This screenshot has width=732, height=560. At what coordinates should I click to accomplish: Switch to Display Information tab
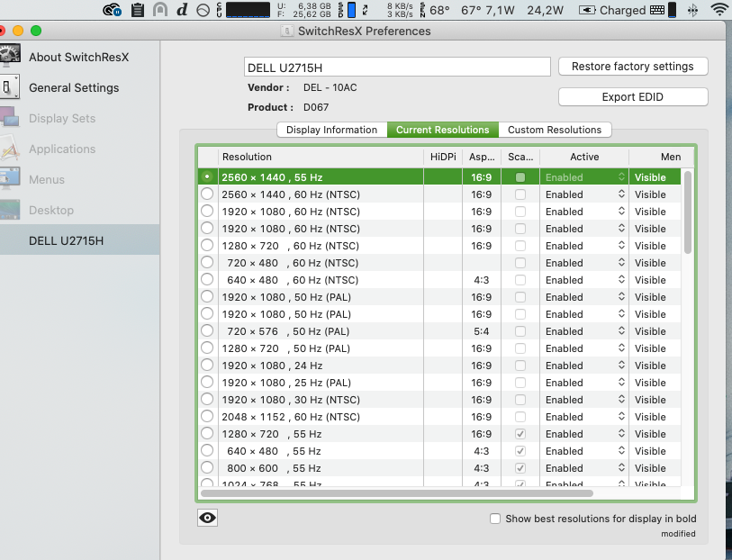click(x=332, y=130)
